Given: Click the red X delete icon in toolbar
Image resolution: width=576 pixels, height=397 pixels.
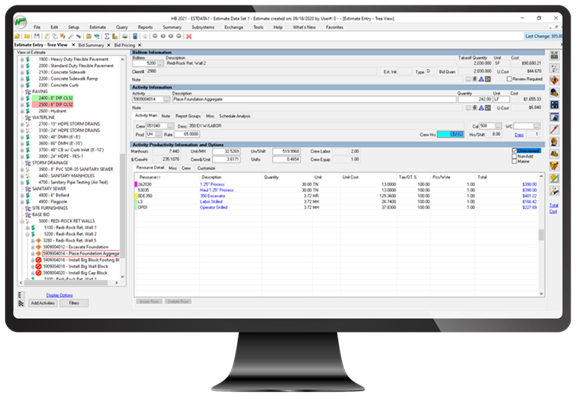Looking at the screenshot, I should (189, 36).
